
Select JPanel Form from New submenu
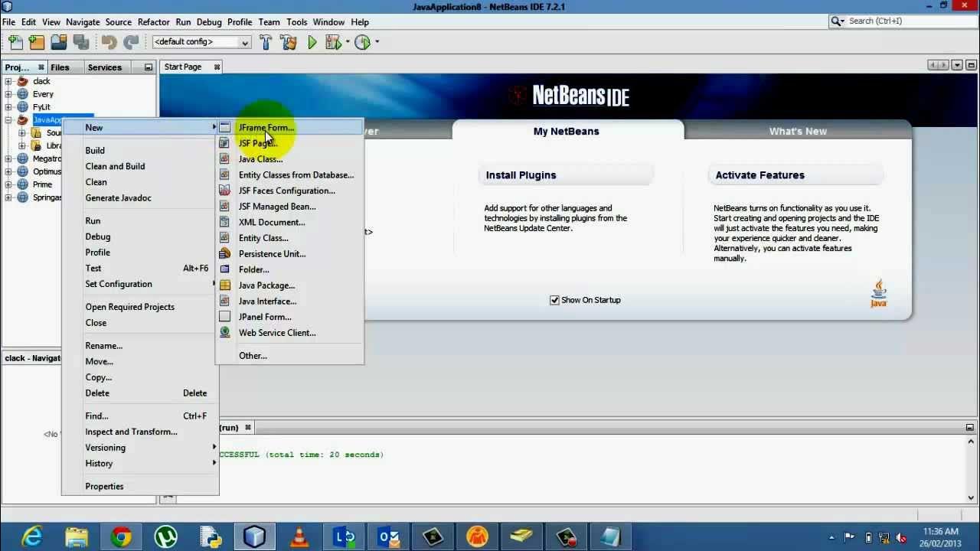289,317
